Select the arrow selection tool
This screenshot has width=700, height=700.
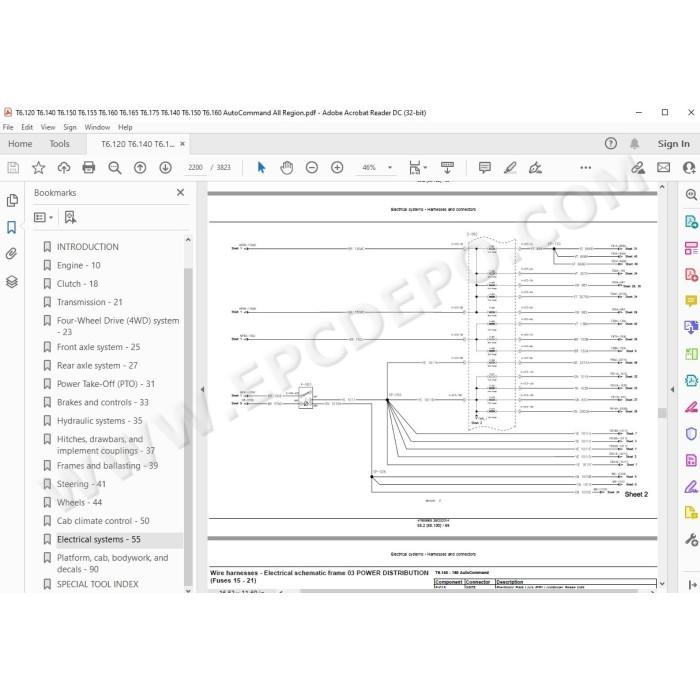(261, 168)
